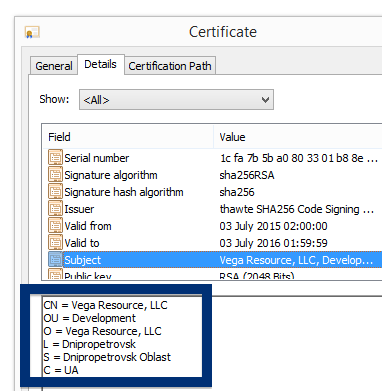The height and width of the screenshot is (391, 382).
Task: Switch to the General tab
Action: point(54,66)
